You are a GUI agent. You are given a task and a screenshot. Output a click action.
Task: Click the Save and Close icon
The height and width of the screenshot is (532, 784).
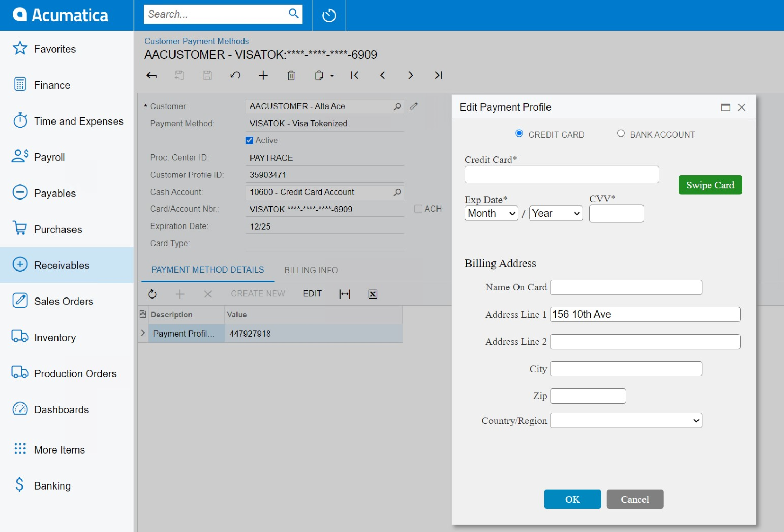pyautogui.click(x=179, y=75)
